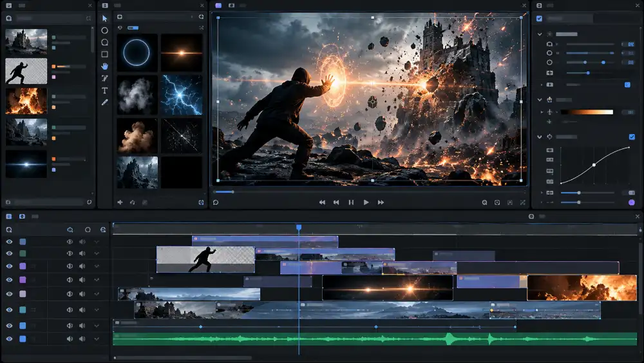Select the fire explosion clip in the timeline
Viewport: 644px width, 363px height.
(582, 288)
